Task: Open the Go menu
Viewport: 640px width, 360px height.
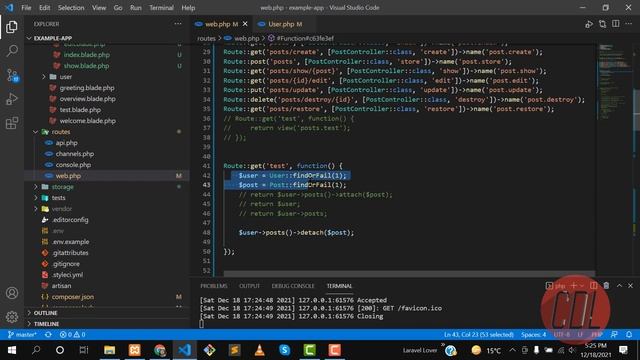Action: pyautogui.click(x=118, y=8)
